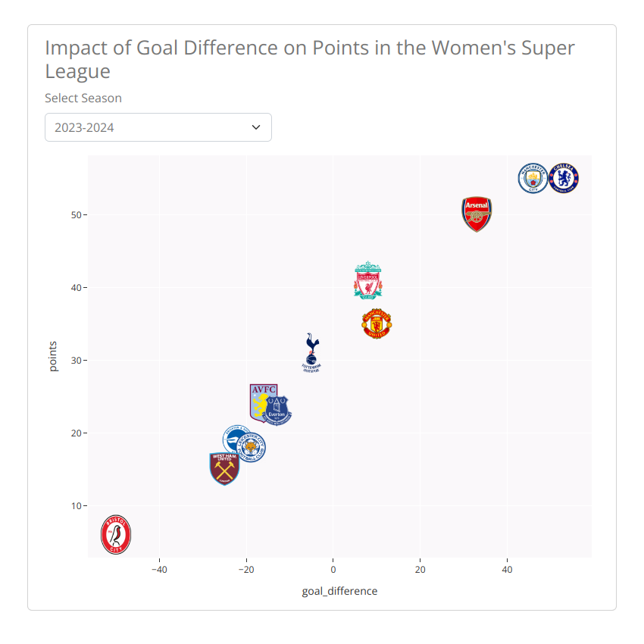Click the Leicester City fox crest
The height and width of the screenshot is (644, 644).
click(x=251, y=447)
